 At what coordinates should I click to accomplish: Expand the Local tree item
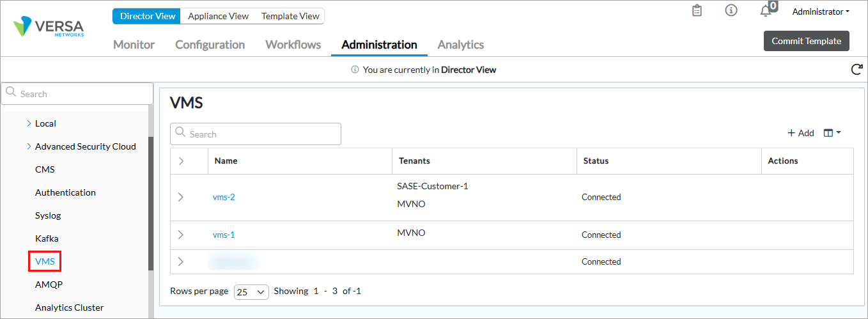(29, 123)
